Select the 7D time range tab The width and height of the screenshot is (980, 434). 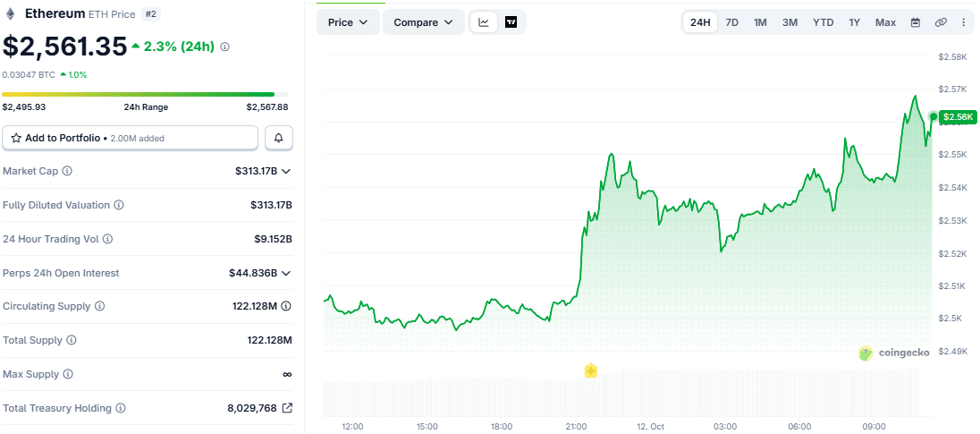pos(732,22)
